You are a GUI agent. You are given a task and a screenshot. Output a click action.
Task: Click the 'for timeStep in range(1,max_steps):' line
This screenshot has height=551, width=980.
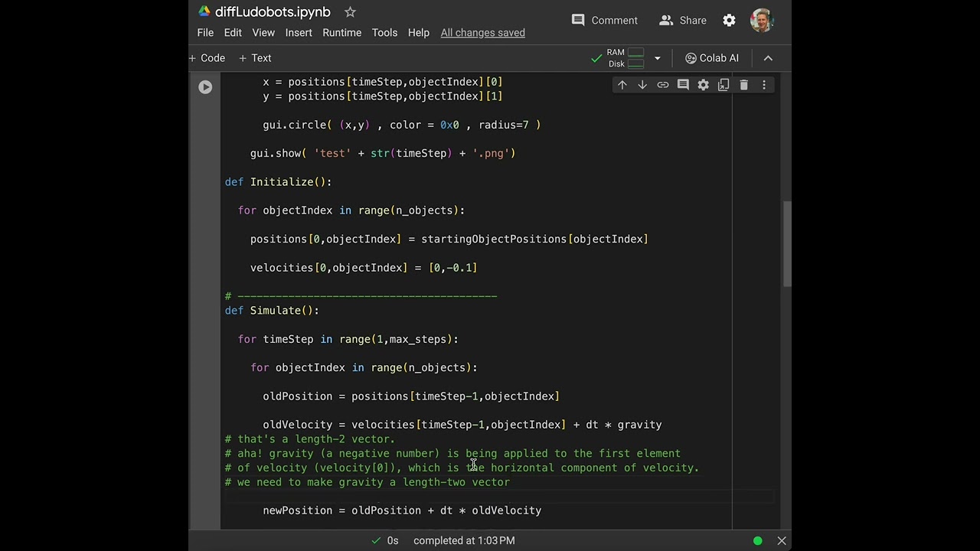pyautogui.click(x=348, y=339)
